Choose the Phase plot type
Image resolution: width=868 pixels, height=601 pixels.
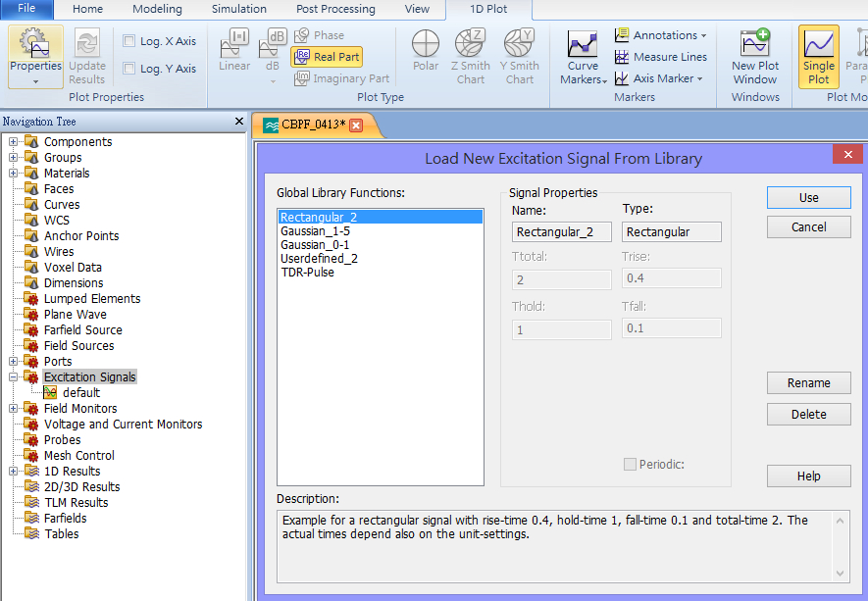(x=319, y=35)
